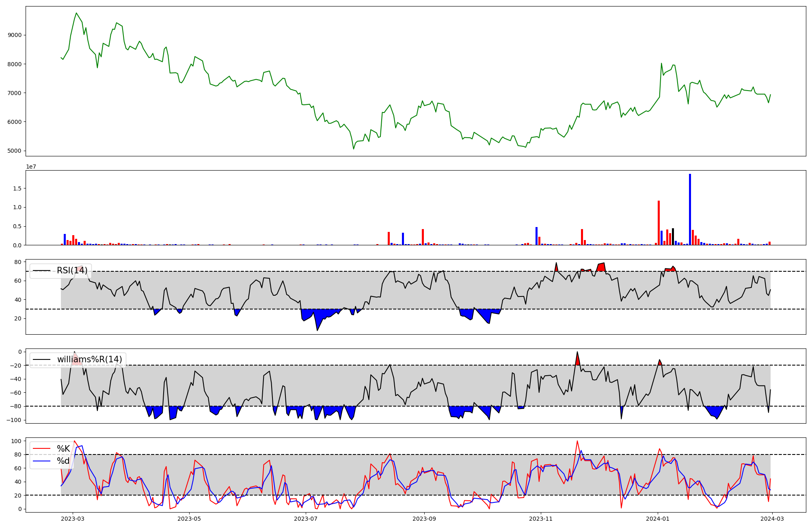Click the -100 tick on Williams %R axis
The height and width of the screenshot is (528, 812).
[14, 420]
